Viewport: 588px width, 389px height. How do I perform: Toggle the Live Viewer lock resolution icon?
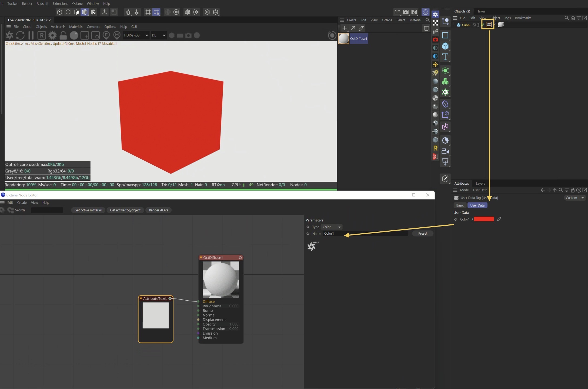(x=63, y=35)
